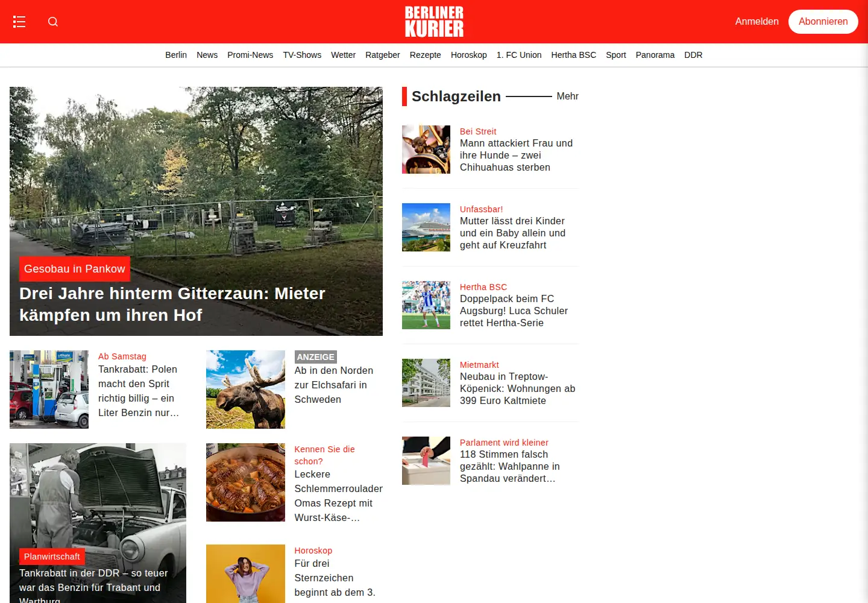Go to the Sport section
Screen dimensions: 868x603
615,55
